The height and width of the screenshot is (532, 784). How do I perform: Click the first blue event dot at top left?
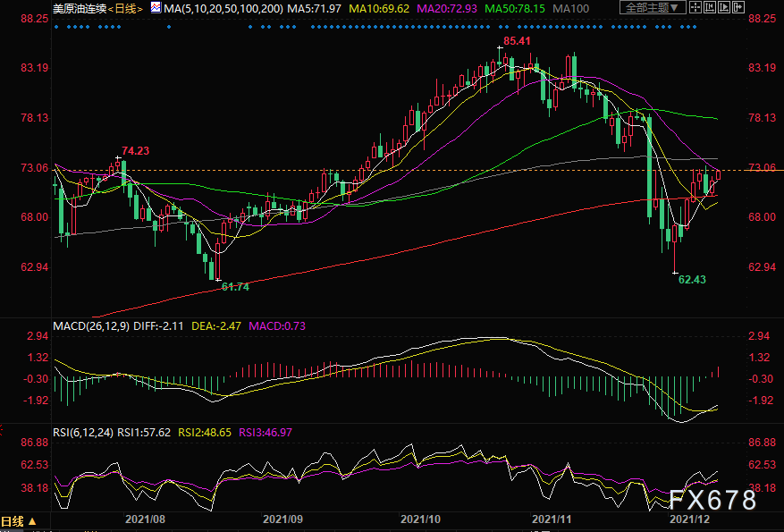(x=55, y=27)
